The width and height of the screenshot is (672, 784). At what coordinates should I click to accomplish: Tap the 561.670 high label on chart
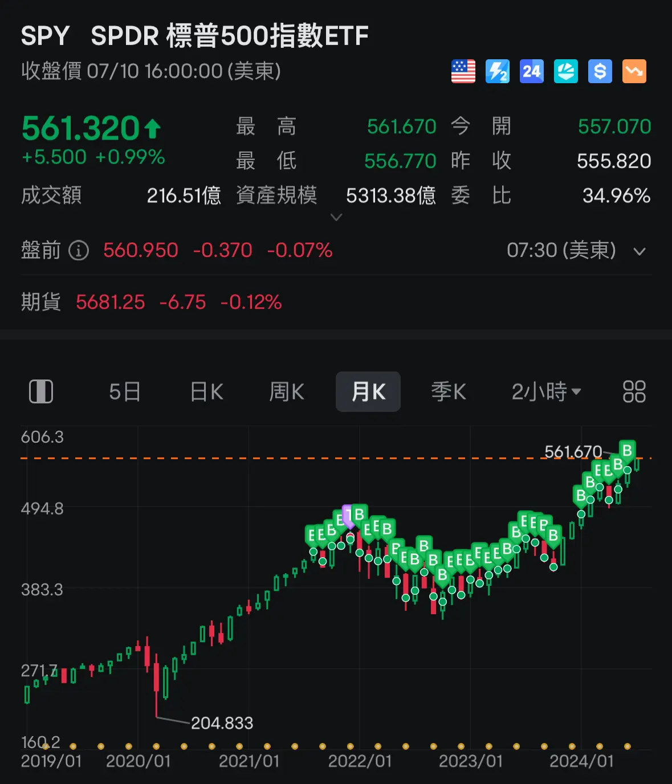573,452
